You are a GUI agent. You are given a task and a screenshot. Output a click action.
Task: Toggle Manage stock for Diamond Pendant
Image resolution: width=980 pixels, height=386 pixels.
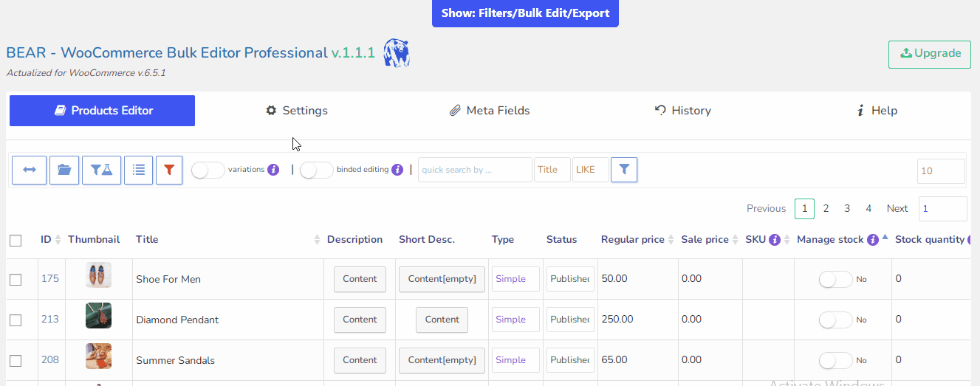pos(835,320)
